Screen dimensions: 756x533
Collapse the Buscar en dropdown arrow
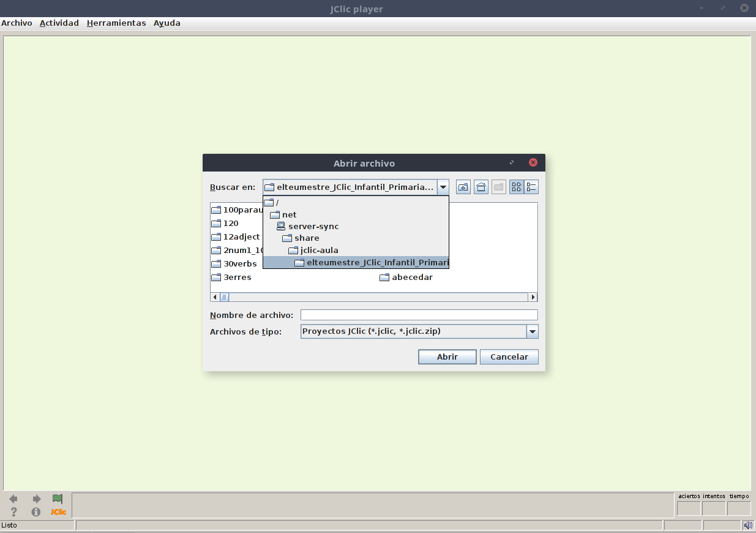coord(443,187)
